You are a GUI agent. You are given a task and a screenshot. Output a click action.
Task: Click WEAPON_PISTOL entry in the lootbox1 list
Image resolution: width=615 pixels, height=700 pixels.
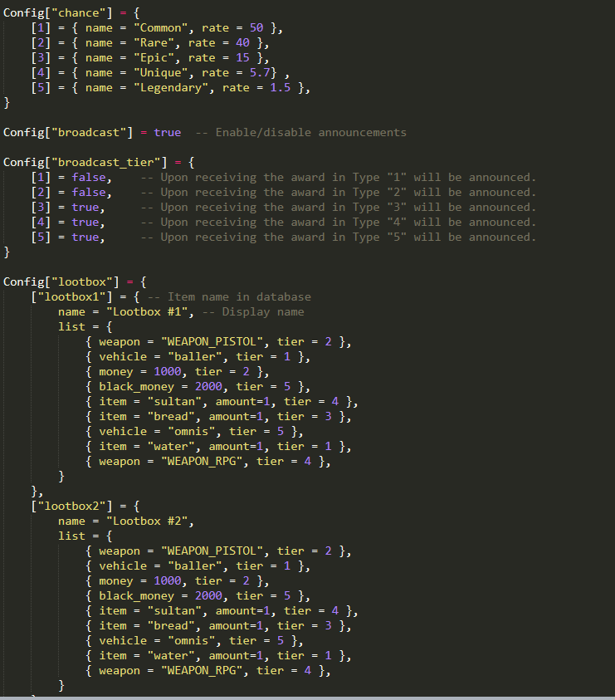[218, 342]
